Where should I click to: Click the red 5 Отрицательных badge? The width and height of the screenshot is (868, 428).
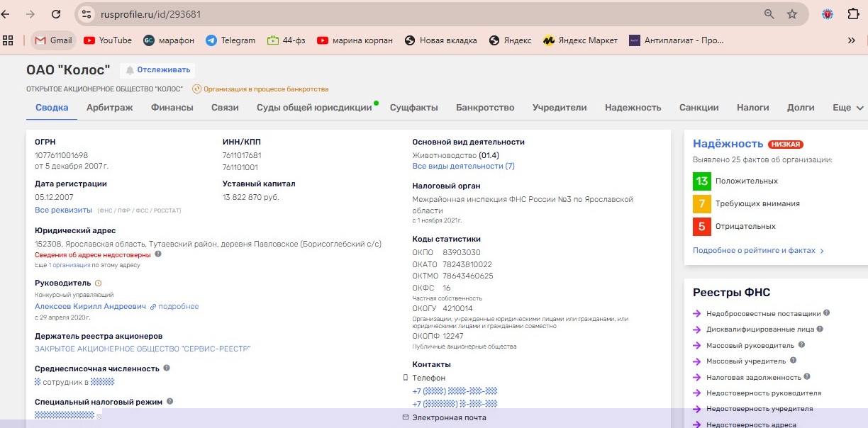[x=702, y=227]
